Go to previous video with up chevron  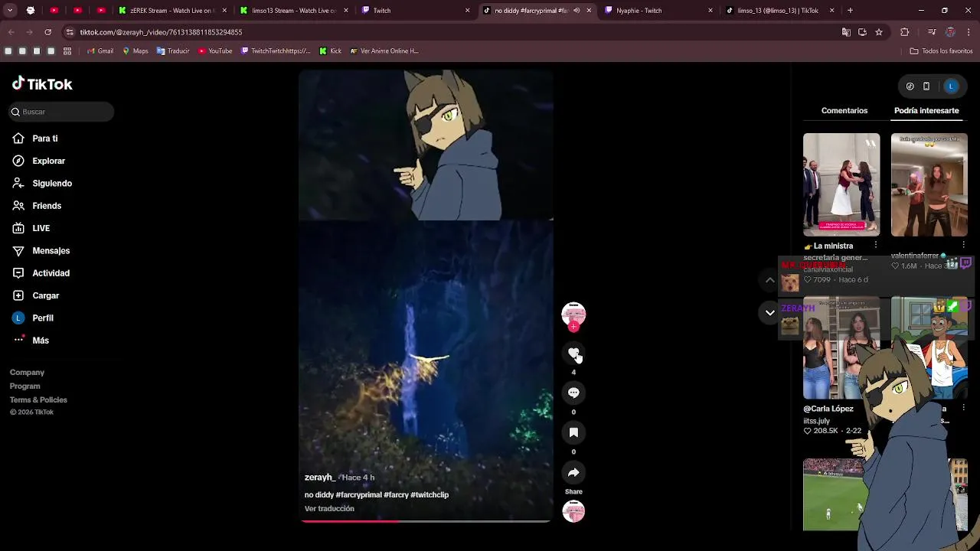(x=770, y=280)
